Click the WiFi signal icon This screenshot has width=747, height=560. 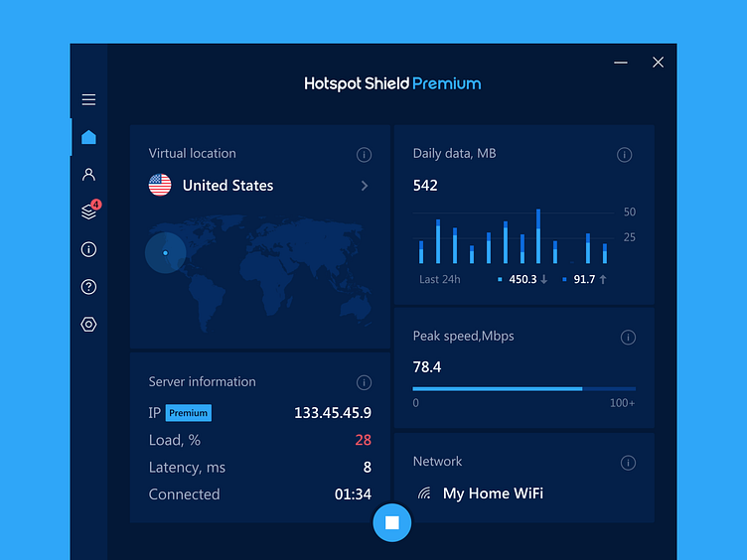pos(424,493)
